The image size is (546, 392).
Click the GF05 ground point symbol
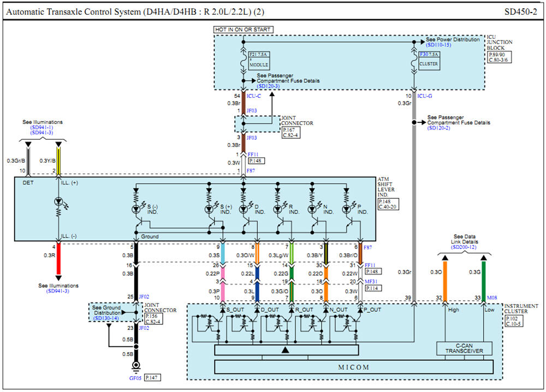pyautogui.click(x=136, y=365)
